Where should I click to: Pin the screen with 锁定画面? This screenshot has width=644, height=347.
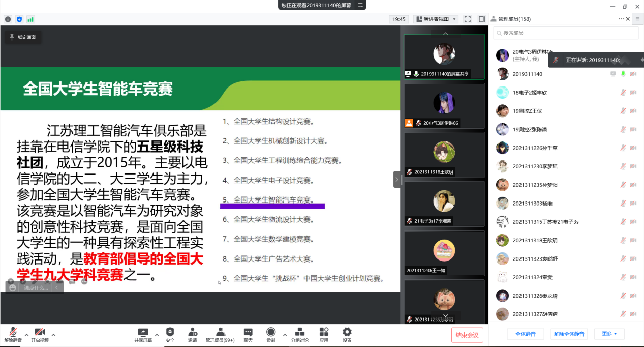(x=23, y=37)
